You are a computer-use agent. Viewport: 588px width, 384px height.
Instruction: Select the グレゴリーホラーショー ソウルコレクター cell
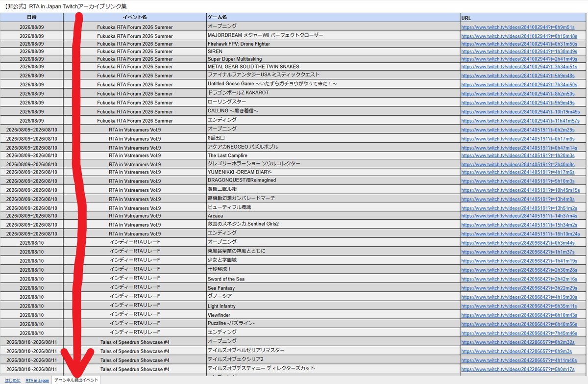pyautogui.click(x=333, y=164)
